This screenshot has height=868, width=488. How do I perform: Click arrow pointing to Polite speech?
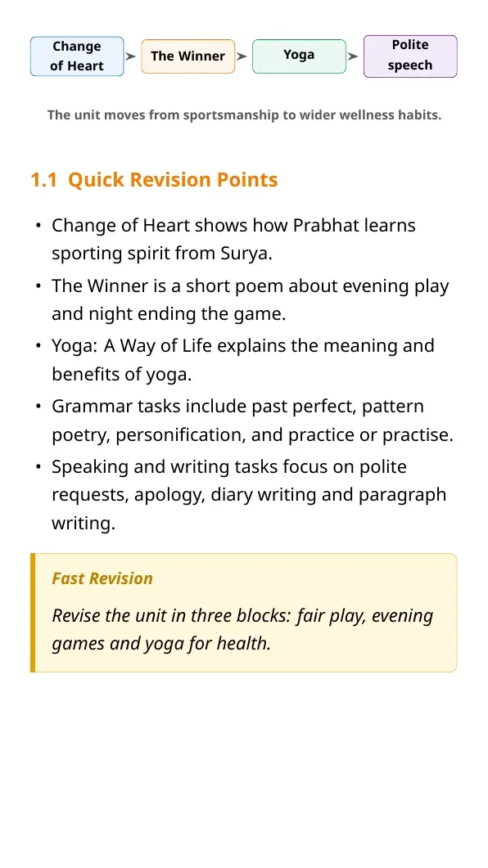click(353, 56)
